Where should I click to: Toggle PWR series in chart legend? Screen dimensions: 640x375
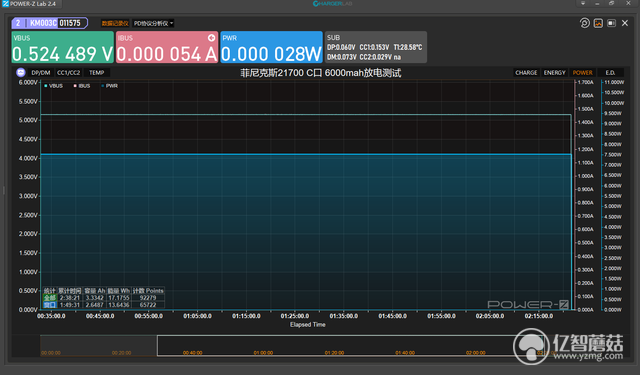click(x=109, y=86)
